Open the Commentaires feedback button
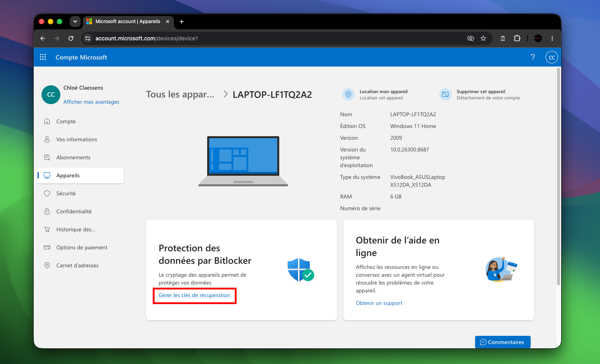Screen dimensions: 600x364 502,342
